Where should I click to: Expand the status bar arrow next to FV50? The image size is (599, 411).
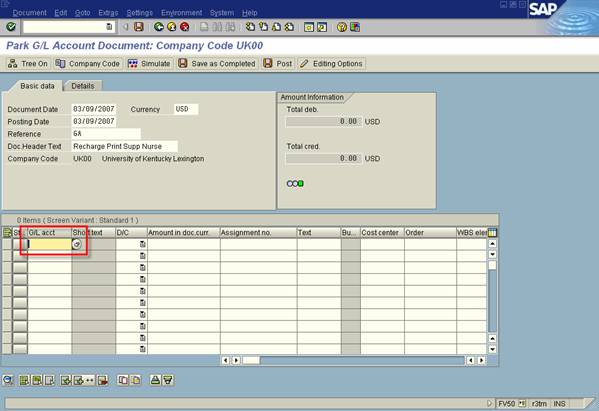pos(490,403)
